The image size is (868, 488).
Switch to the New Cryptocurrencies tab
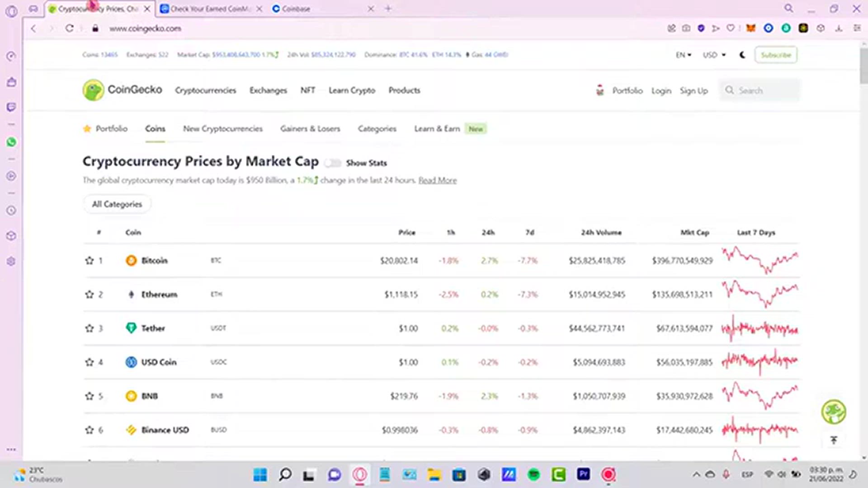(222, 129)
